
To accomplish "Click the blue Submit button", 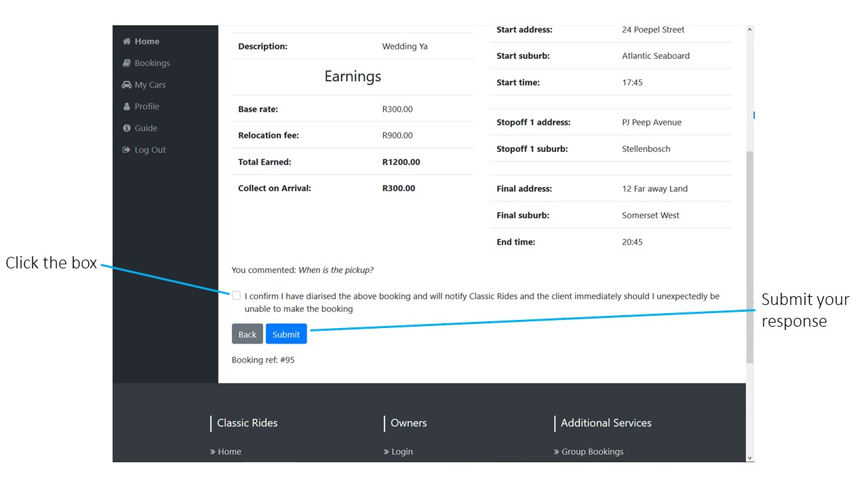I will coord(286,334).
